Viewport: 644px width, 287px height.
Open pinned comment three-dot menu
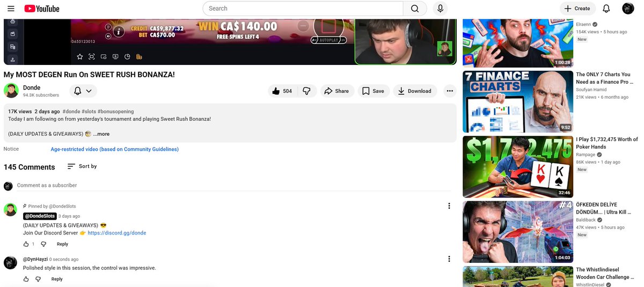tap(449, 206)
